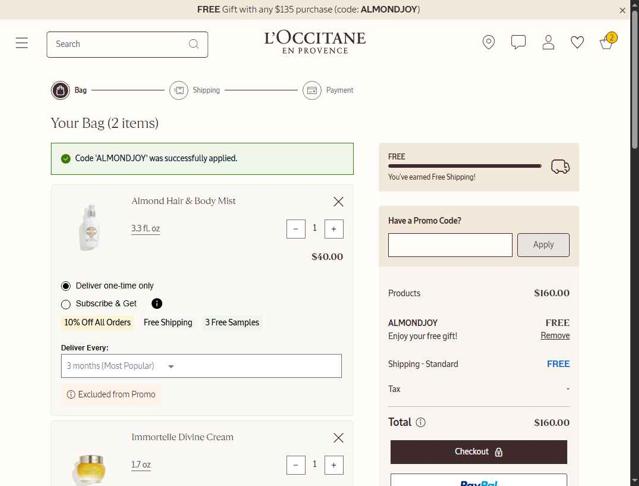This screenshot has width=639, height=486.
Task: Click the 'Free Shipping' subscription badge
Action: [x=168, y=322]
